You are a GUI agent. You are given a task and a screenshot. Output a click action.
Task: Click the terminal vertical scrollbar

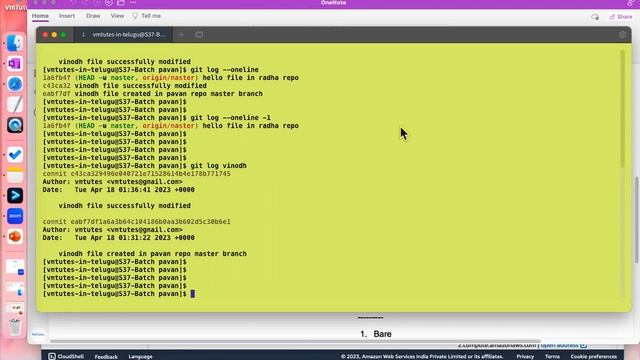point(622,109)
